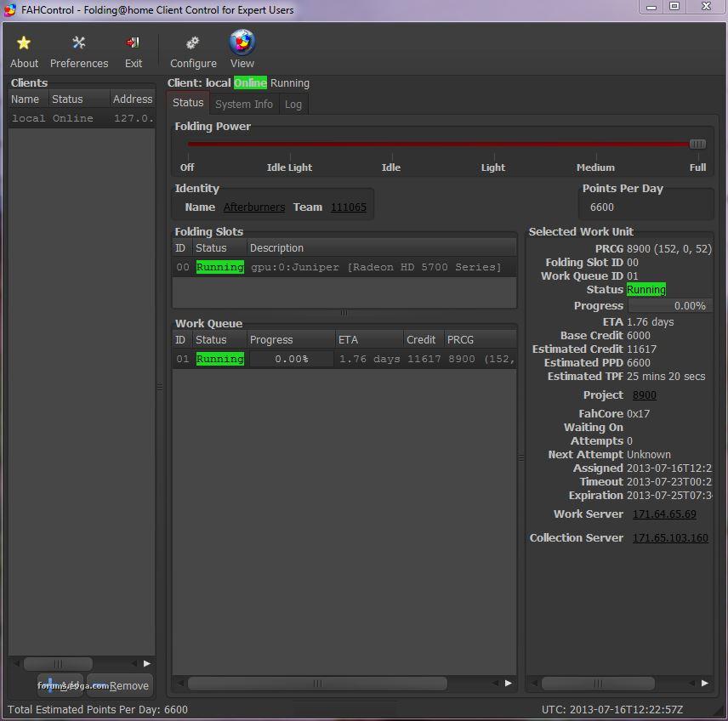Open the Configure gears icon
Screen dimensions: 728x721
(193, 43)
